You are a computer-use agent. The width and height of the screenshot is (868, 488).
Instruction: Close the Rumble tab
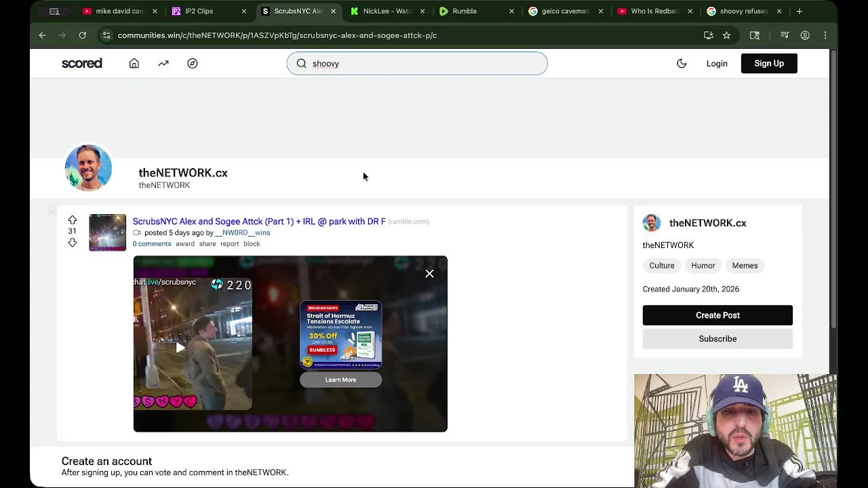[511, 12]
